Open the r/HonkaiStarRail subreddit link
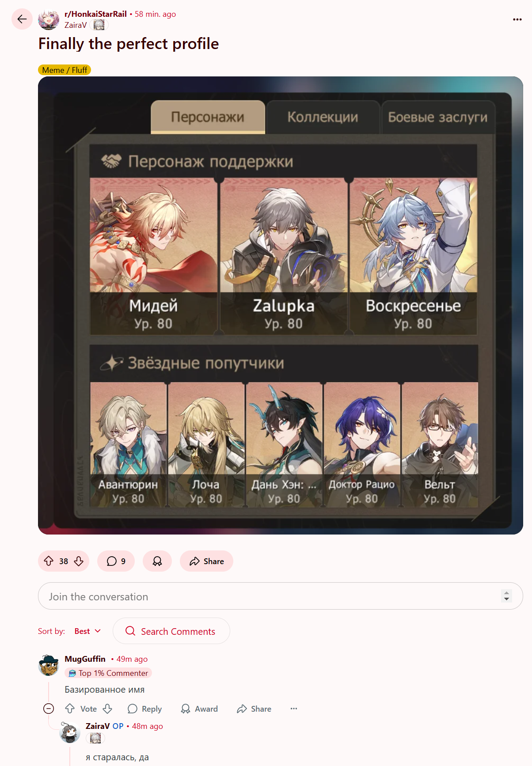The image size is (532, 766). [x=95, y=14]
